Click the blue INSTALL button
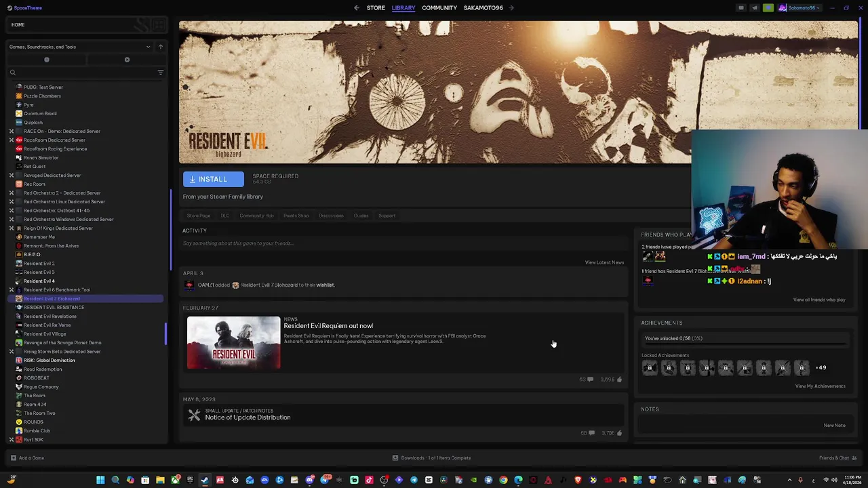 (x=213, y=180)
